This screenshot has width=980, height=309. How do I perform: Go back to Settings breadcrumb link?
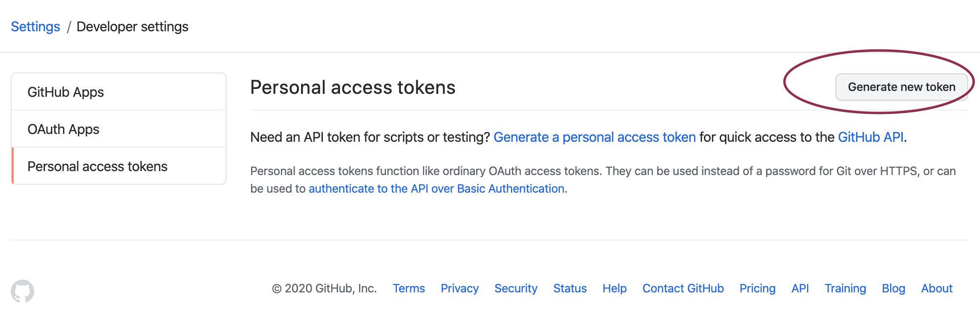pyautogui.click(x=36, y=26)
